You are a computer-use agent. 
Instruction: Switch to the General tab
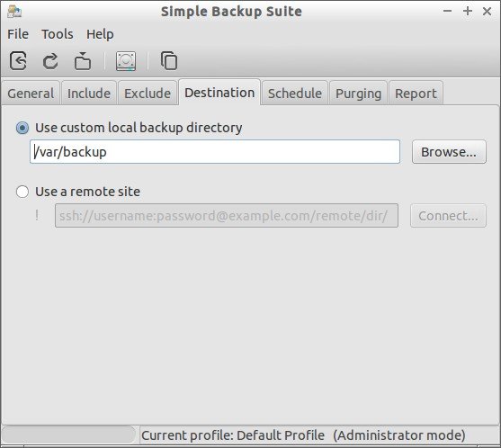click(31, 94)
